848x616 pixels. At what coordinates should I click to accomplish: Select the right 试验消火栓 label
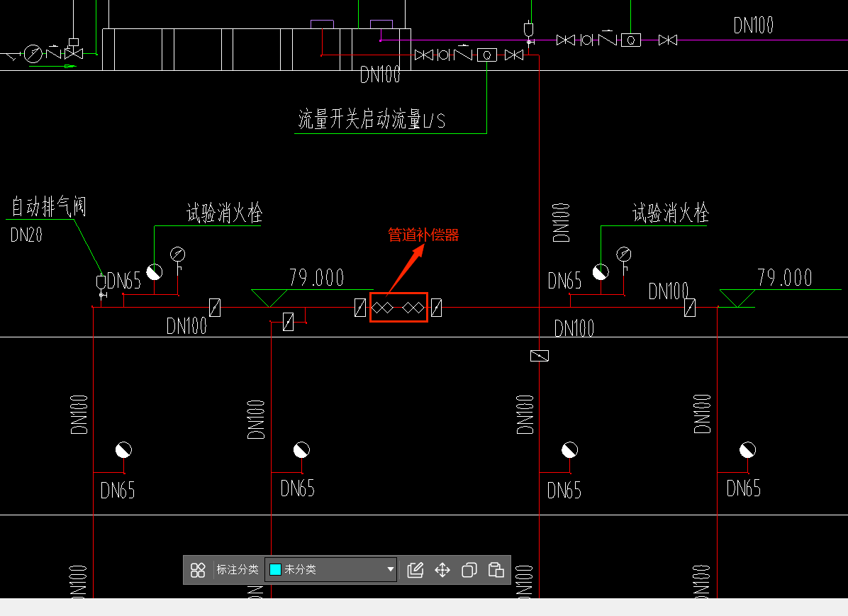click(x=670, y=213)
